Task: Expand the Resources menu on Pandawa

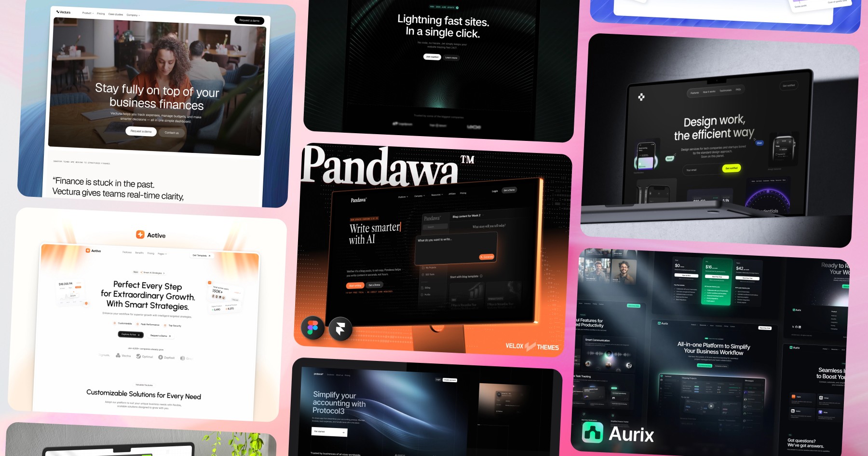Action: 437,195
